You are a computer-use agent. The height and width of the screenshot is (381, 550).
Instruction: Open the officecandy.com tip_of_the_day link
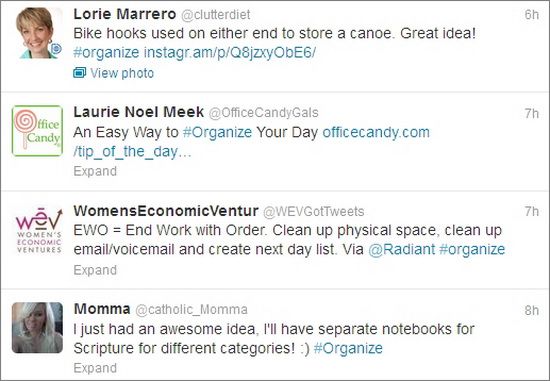point(251,142)
